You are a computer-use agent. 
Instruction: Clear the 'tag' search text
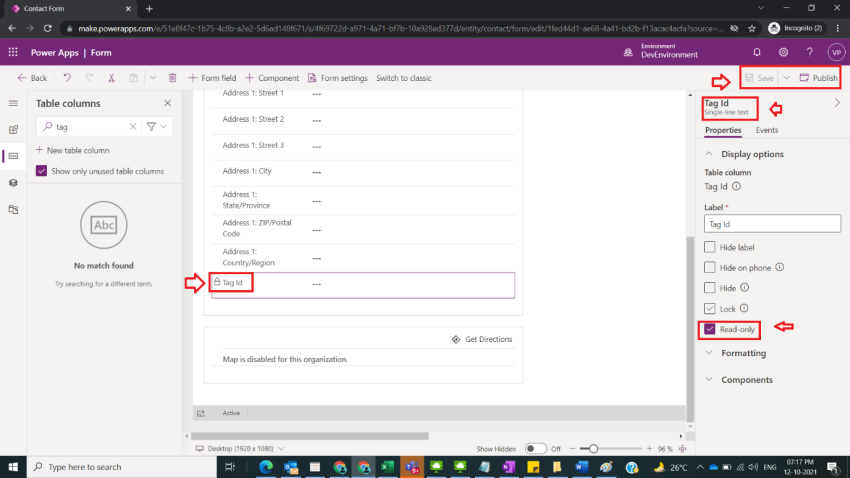[x=133, y=126]
